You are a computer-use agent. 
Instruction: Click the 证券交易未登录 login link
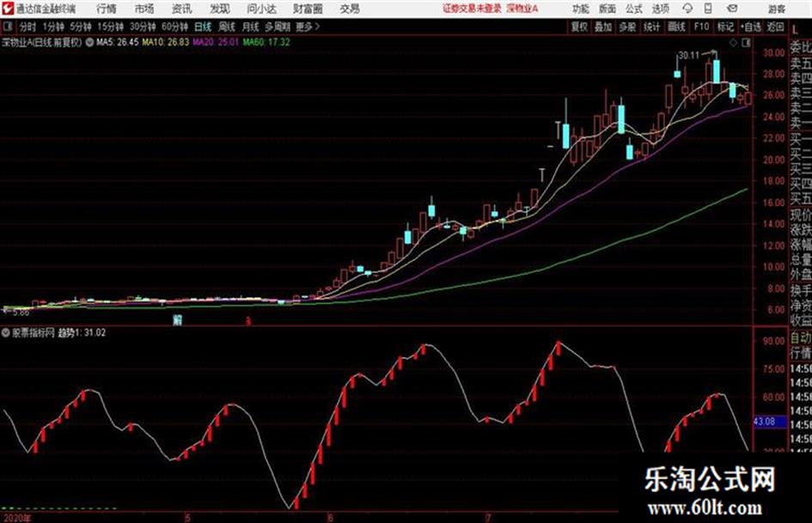pos(473,9)
